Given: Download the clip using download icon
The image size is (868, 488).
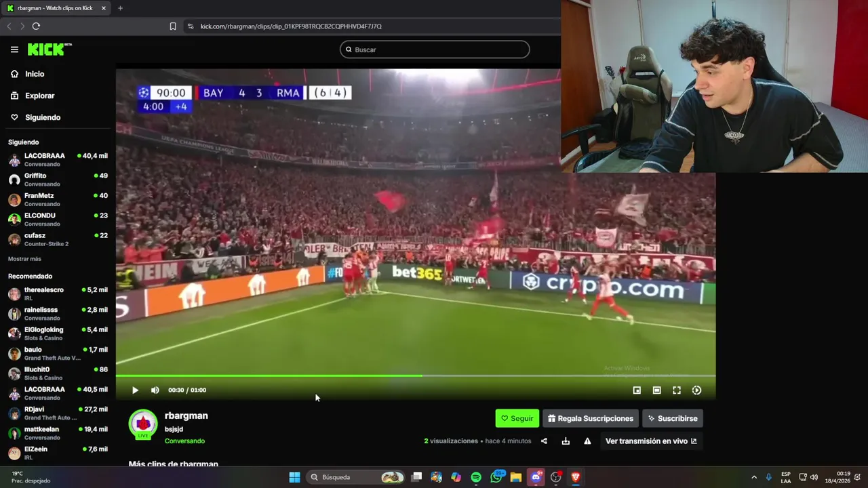Looking at the screenshot, I should (x=566, y=441).
